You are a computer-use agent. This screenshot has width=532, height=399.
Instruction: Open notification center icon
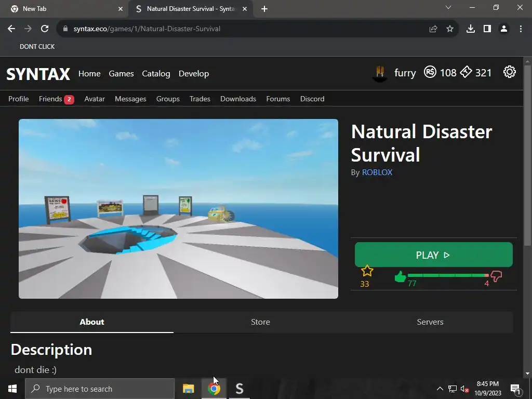515,389
